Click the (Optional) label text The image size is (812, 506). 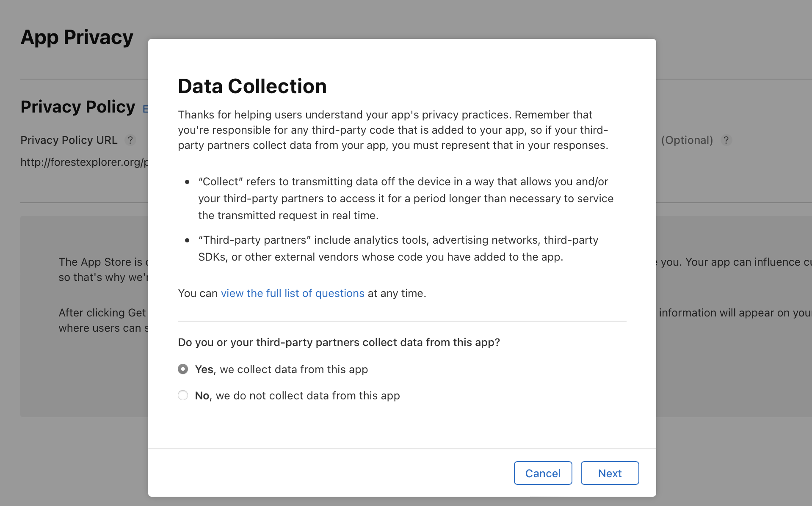[687, 140]
